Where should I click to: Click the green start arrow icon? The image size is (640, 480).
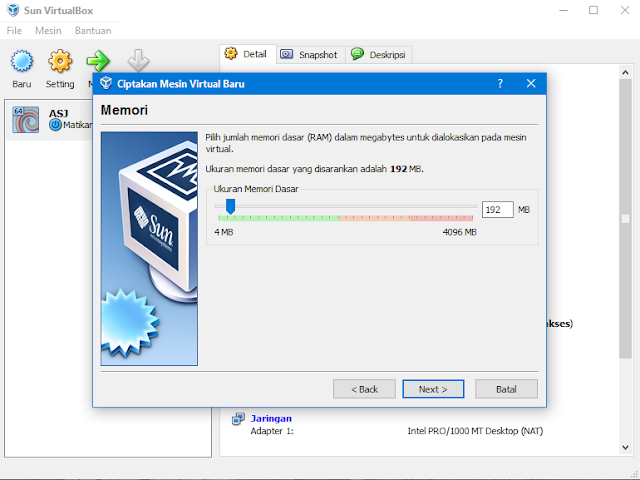click(x=98, y=61)
